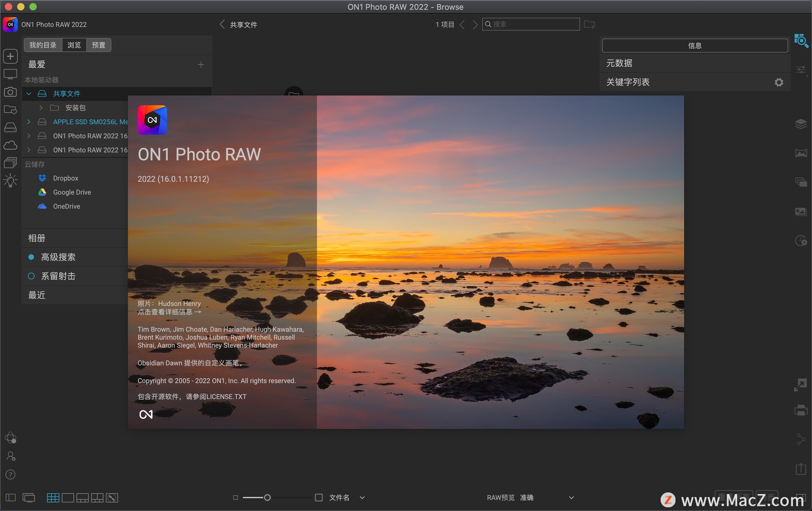Click 点击查看详细信息 link on splash
The image size is (812, 511).
pyautogui.click(x=169, y=312)
